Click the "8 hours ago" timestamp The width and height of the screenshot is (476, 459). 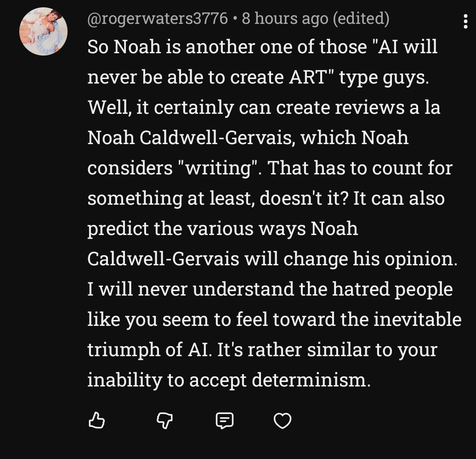284,18
